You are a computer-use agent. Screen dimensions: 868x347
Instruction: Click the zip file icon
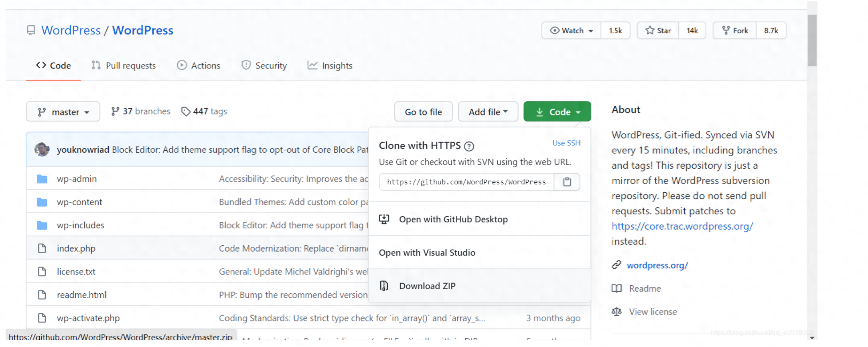[384, 286]
